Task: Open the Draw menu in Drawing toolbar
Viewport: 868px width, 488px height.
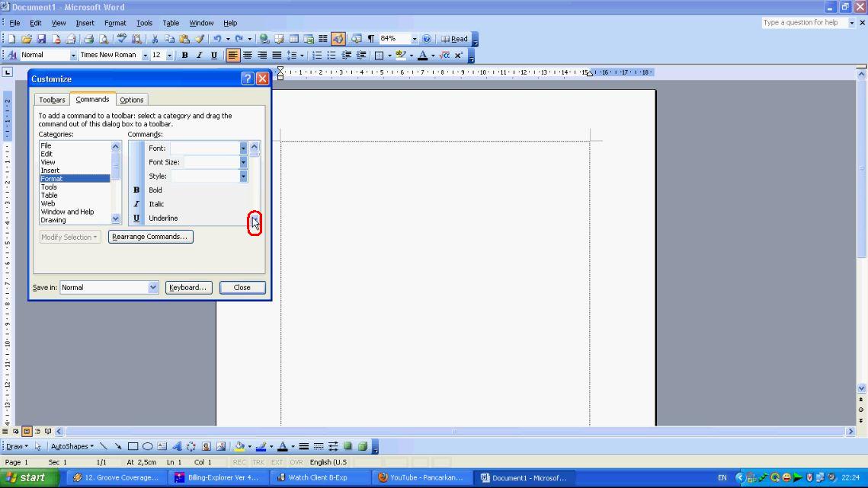Action: [x=18, y=446]
